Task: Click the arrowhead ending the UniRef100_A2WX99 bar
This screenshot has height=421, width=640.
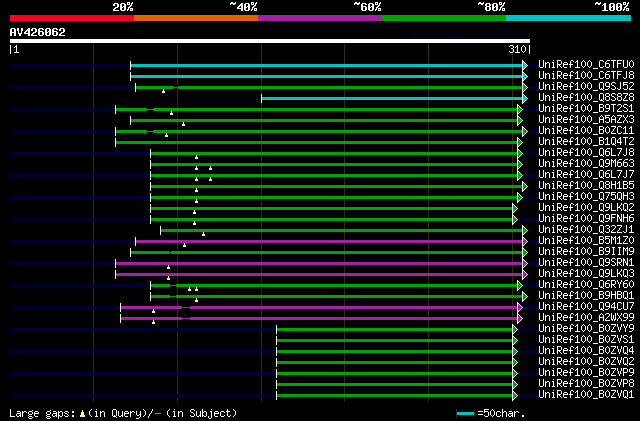Action: (x=520, y=319)
